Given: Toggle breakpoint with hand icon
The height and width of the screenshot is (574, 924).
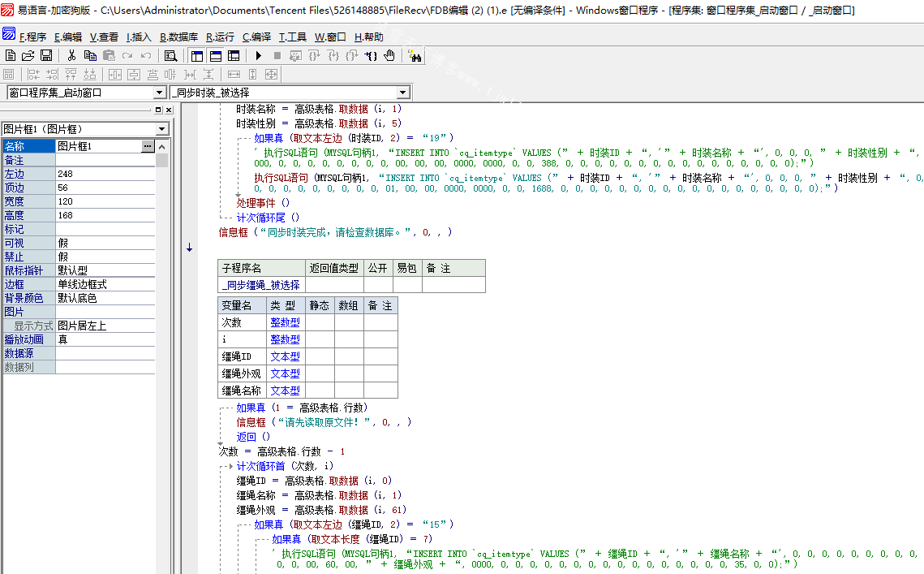Looking at the screenshot, I should tap(389, 55).
